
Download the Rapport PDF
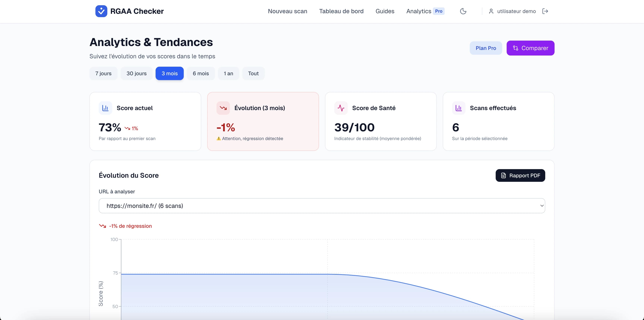pyautogui.click(x=520, y=175)
